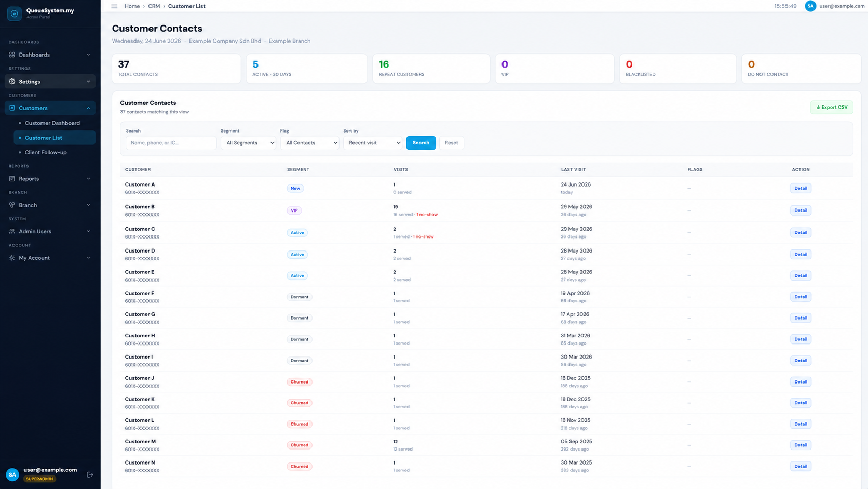
Task: Expand the Reports menu chevron
Action: [x=88, y=179]
